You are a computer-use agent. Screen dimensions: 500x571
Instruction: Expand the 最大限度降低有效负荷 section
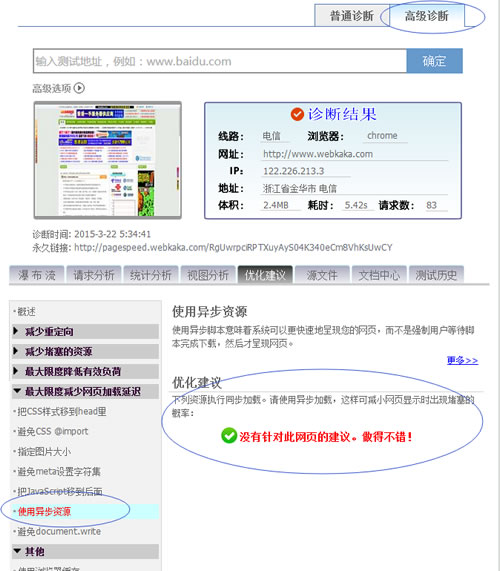pos(85,371)
